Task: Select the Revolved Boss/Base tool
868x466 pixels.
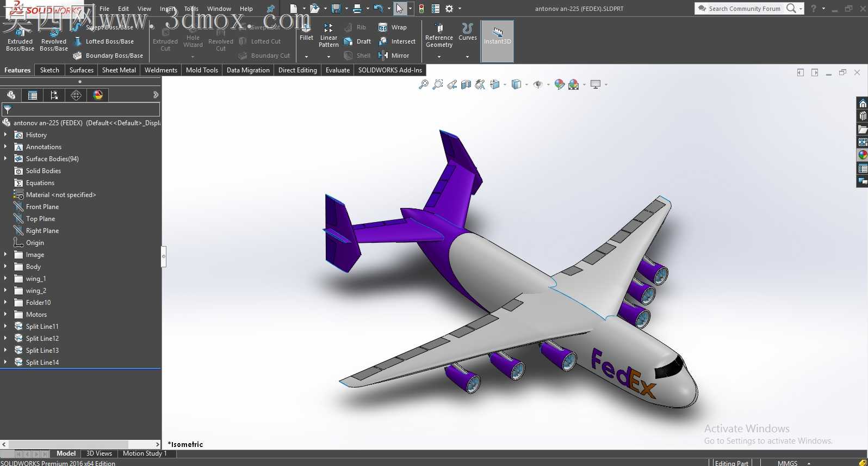Action: point(54,39)
